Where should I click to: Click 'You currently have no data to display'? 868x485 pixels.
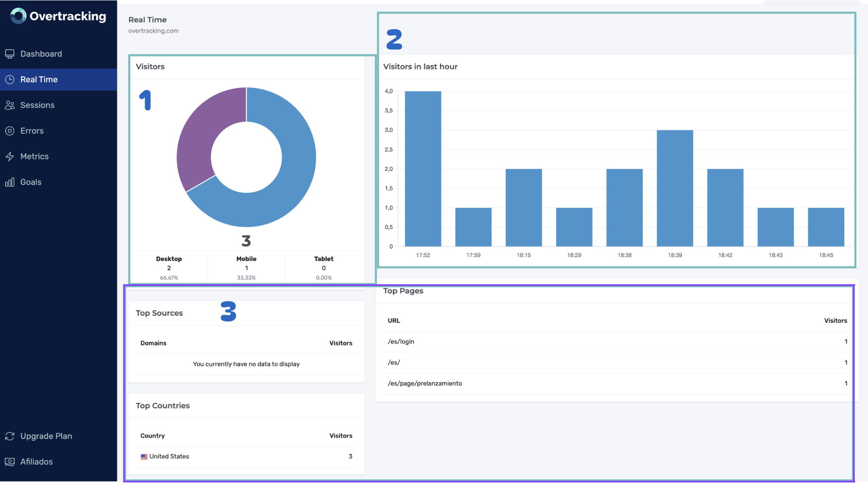pyautogui.click(x=246, y=364)
